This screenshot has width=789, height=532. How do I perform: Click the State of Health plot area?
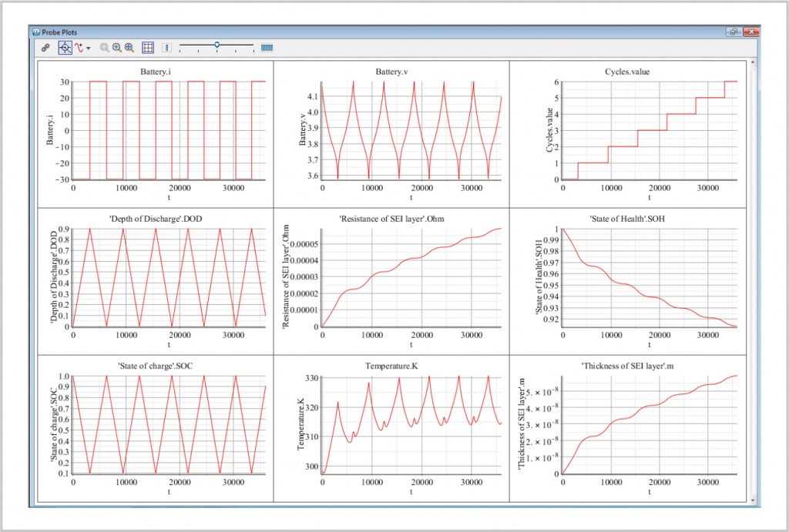tap(650, 278)
